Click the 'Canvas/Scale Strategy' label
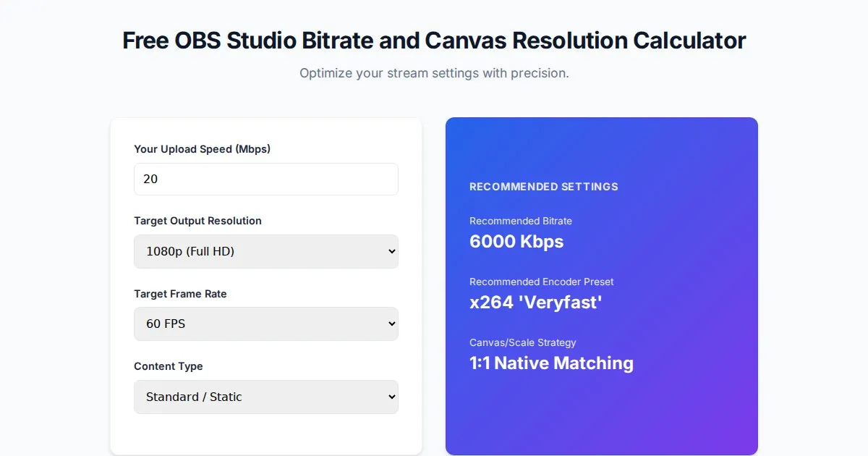The width and height of the screenshot is (868, 456). point(522,342)
